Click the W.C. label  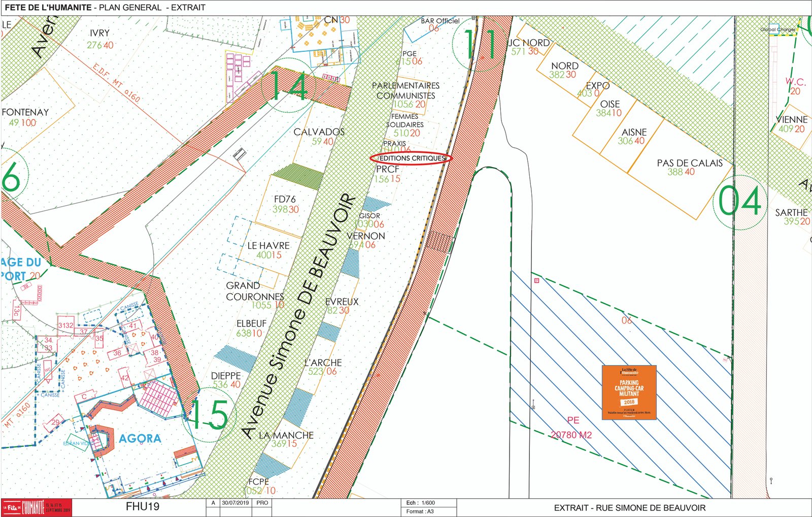(795, 82)
